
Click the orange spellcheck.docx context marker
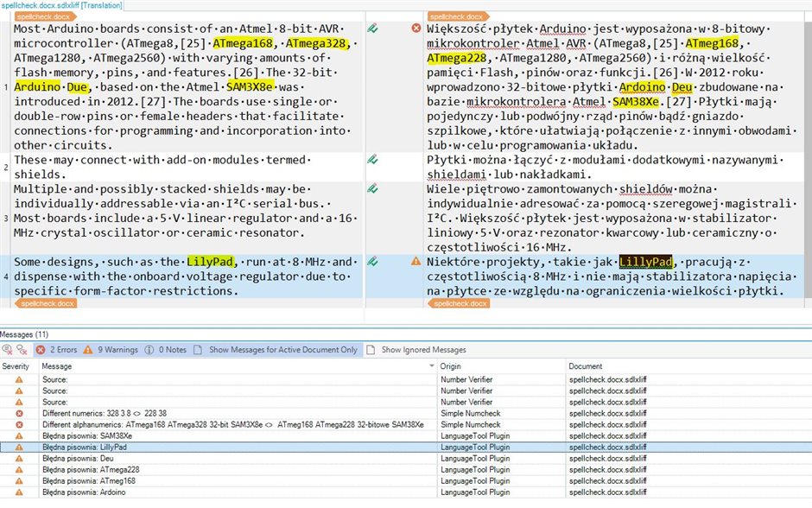point(47,16)
